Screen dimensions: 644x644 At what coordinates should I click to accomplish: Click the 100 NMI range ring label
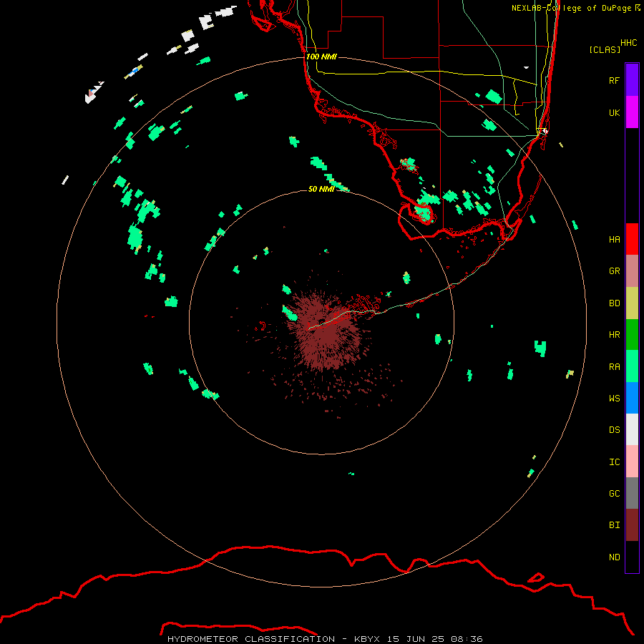pos(321,57)
